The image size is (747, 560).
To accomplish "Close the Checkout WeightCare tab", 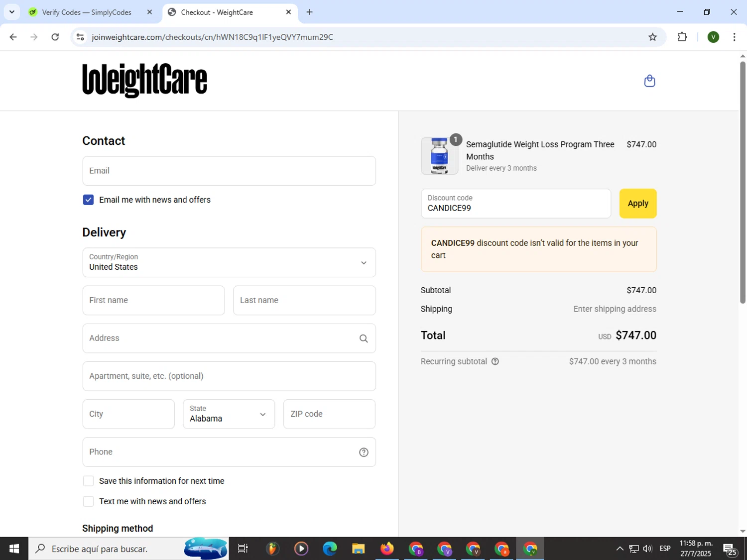I will click(288, 12).
